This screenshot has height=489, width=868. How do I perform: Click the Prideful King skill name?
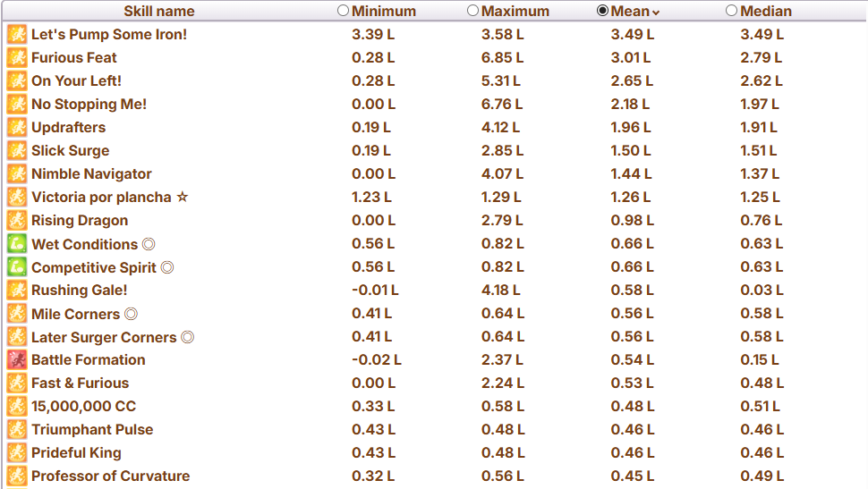click(76, 452)
